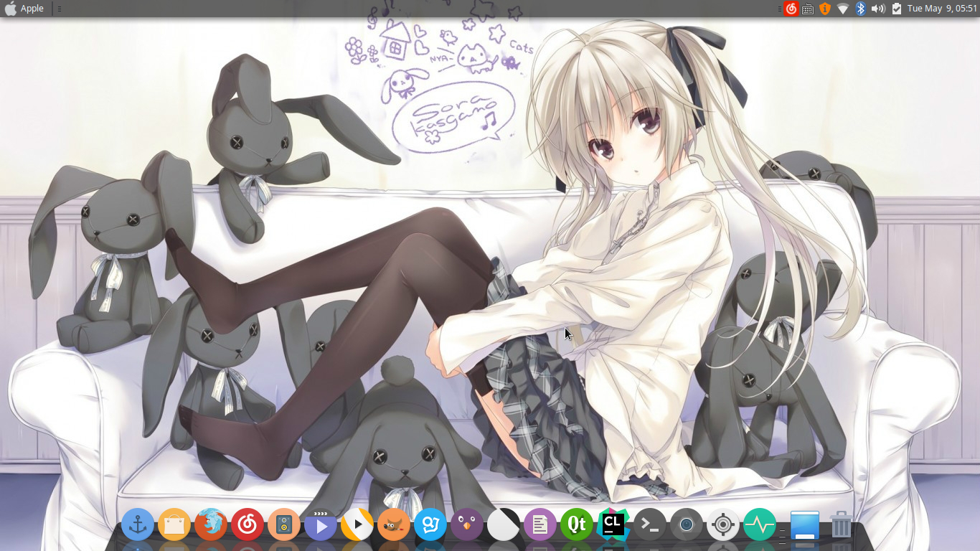Open the black and white circle app
This screenshot has height=551, width=980.
pos(504,525)
